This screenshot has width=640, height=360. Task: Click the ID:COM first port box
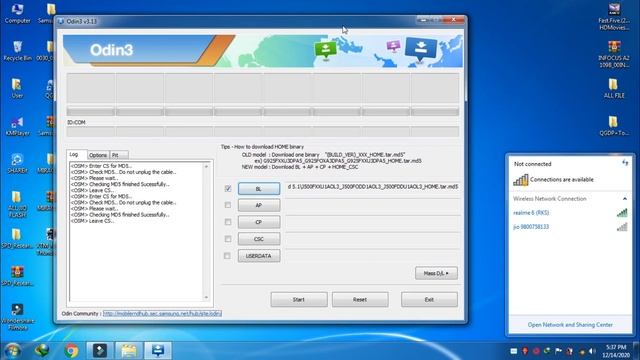pos(91,131)
